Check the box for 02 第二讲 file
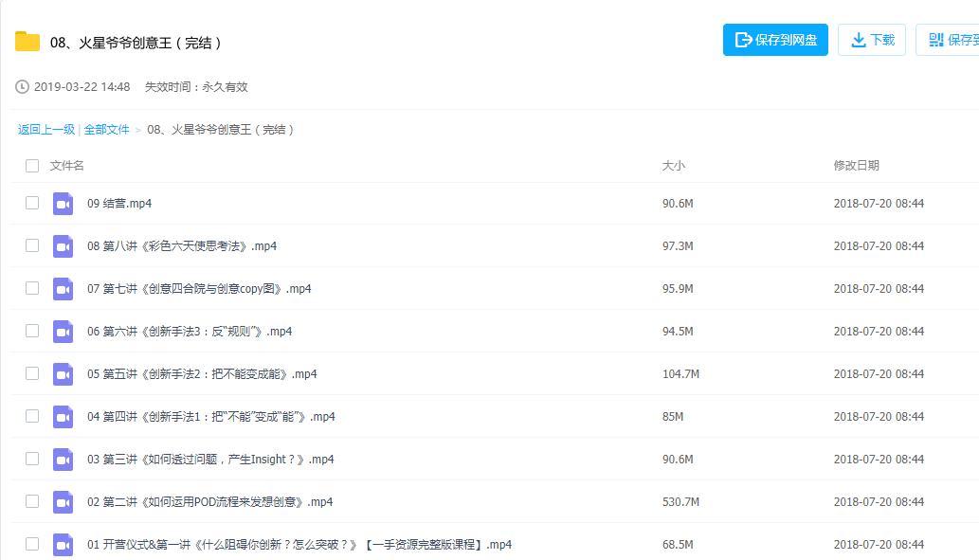Screen dimensions: 979x560 click(x=32, y=501)
